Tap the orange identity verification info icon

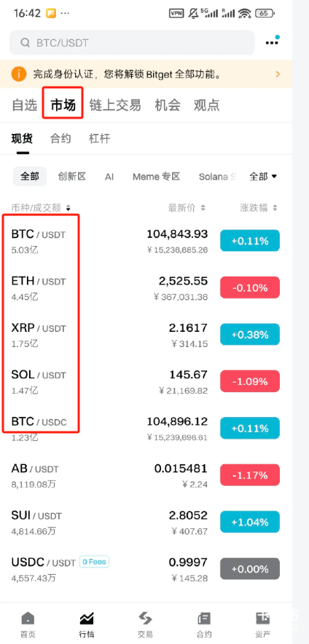[x=18, y=74]
